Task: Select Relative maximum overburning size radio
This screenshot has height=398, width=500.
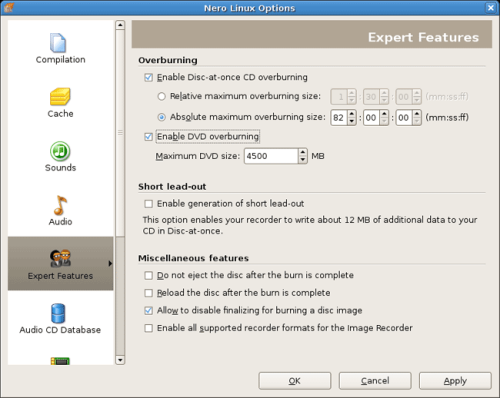Action: (x=161, y=97)
